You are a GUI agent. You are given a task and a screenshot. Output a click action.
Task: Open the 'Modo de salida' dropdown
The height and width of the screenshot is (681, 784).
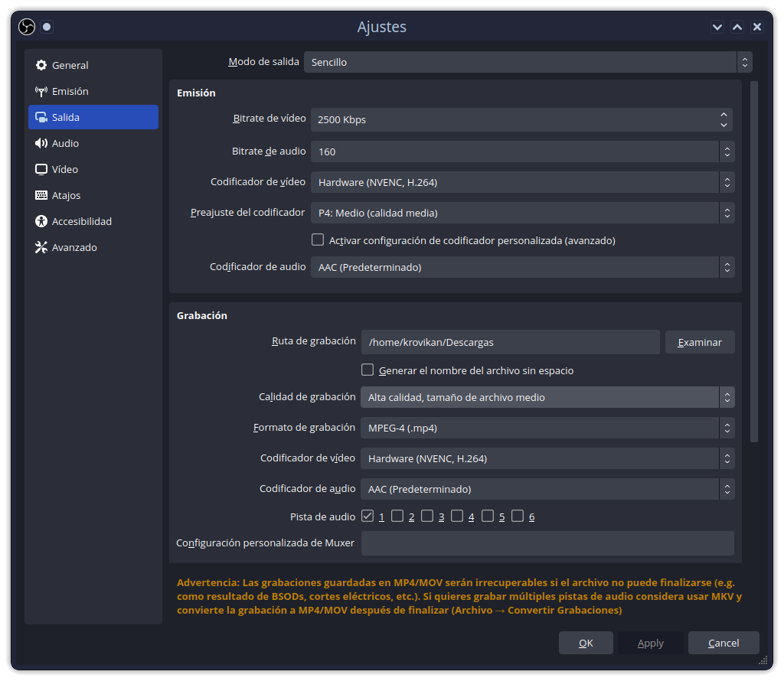pos(525,62)
